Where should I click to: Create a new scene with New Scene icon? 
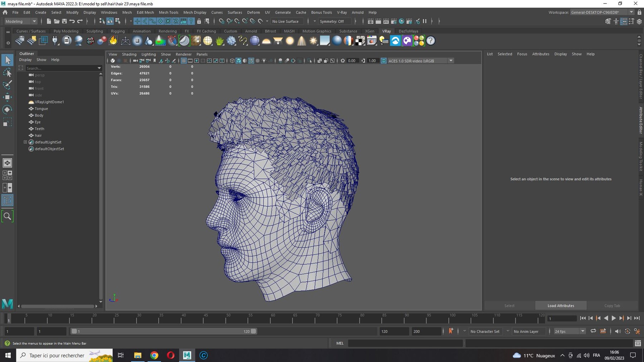point(49,21)
